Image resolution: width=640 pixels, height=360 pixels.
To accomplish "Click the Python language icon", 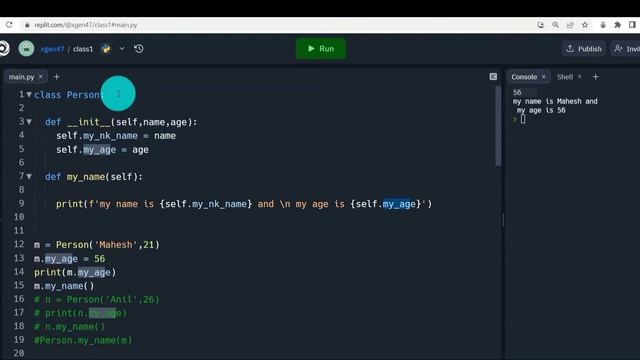I will tap(106, 49).
